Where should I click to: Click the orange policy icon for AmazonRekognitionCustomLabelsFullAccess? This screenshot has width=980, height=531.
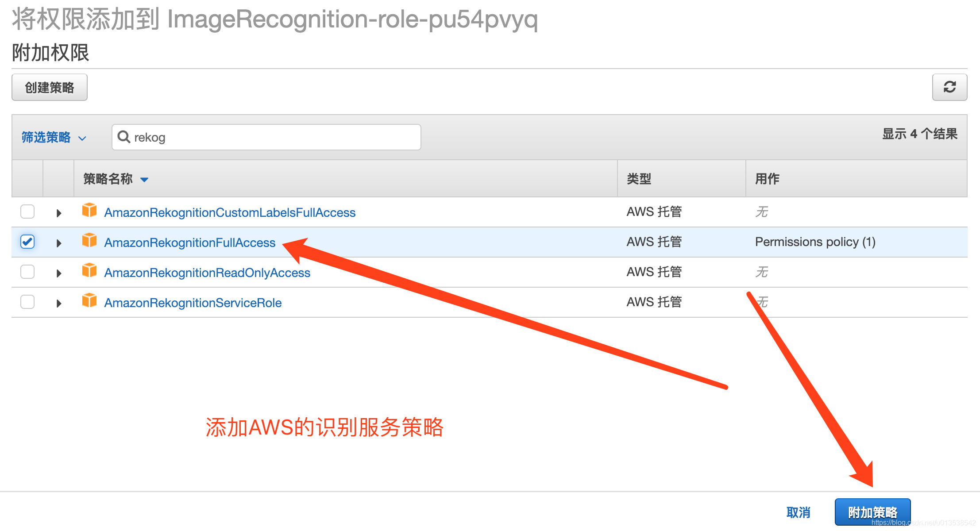pyautogui.click(x=89, y=210)
